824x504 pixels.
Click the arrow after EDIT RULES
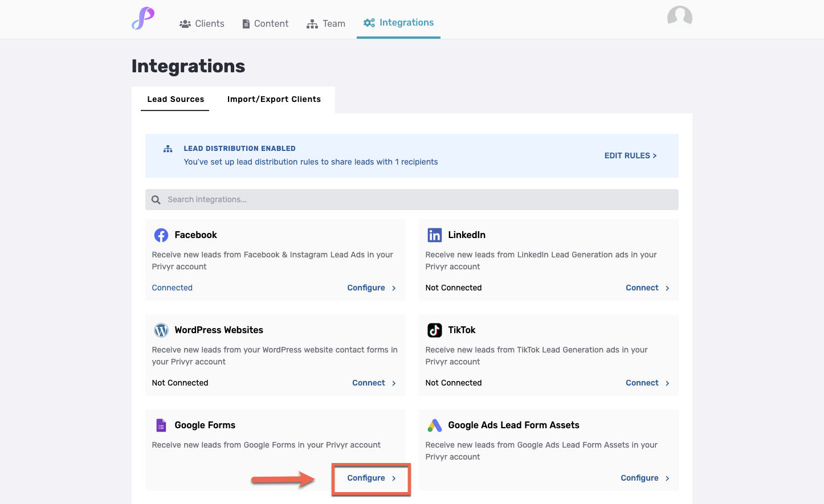click(x=655, y=155)
